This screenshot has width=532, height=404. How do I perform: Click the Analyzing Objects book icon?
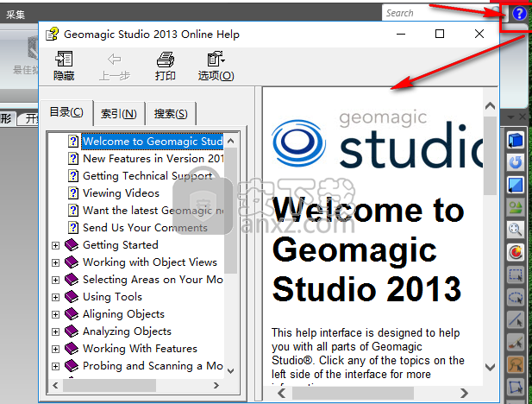pos(72,331)
